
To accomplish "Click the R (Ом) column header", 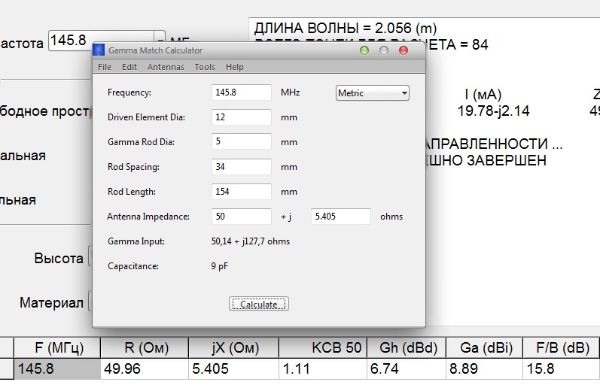I will point(144,348).
